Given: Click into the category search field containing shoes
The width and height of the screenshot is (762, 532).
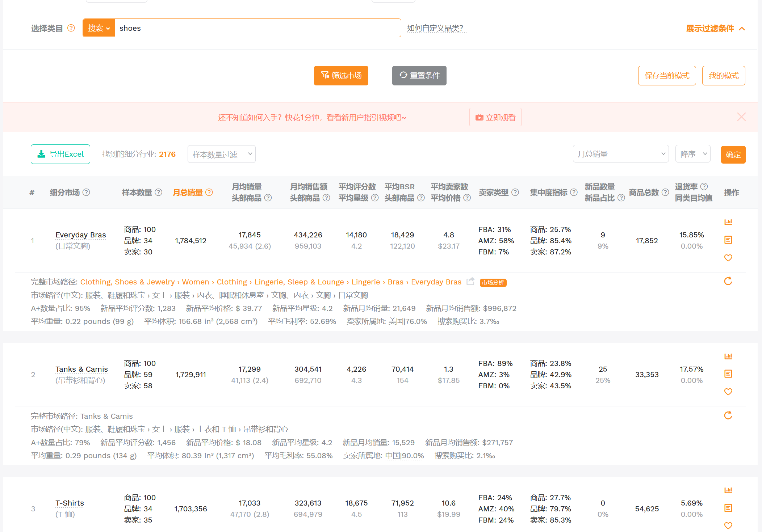Looking at the screenshot, I should (x=257, y=28).
